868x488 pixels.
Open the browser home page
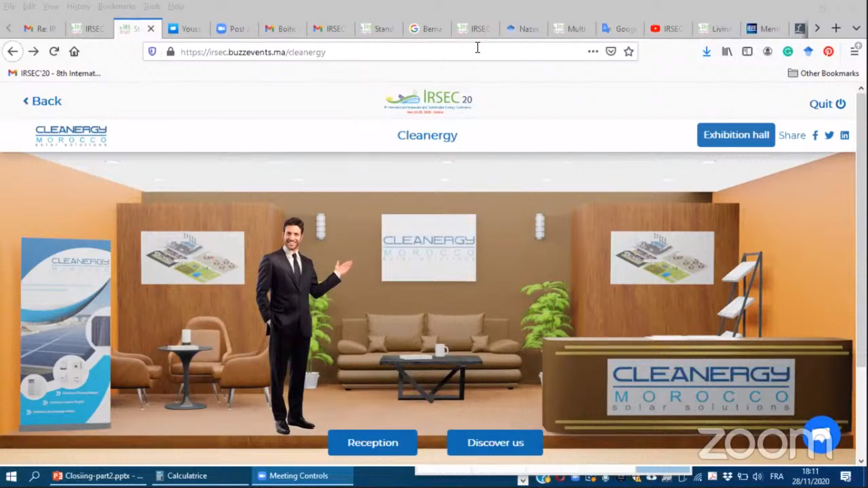point(74,52)
